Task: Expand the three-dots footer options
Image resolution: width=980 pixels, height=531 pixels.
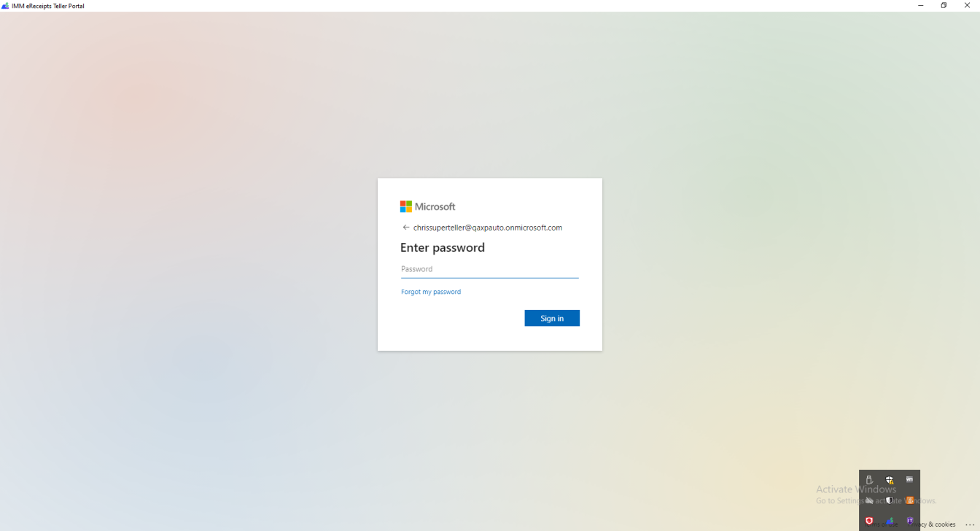Action: [x=969, y=524]
